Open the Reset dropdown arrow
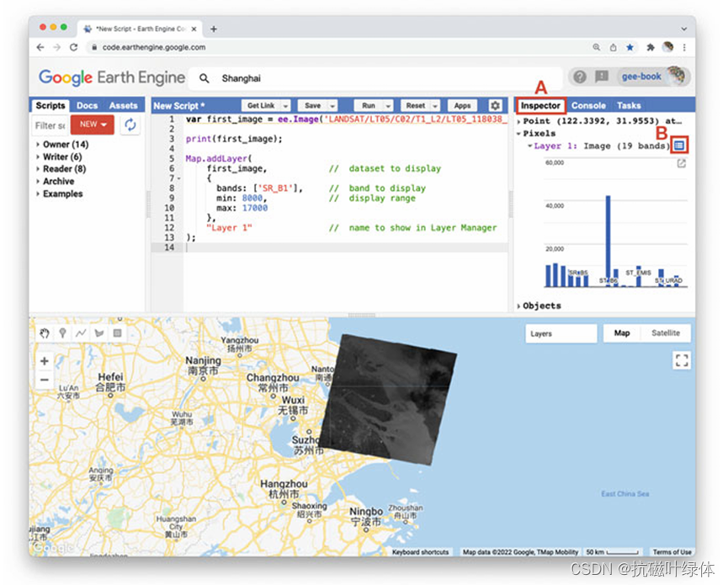Viewport: 728px width, 585px height. pyautogui.click(x=435, y=106)
